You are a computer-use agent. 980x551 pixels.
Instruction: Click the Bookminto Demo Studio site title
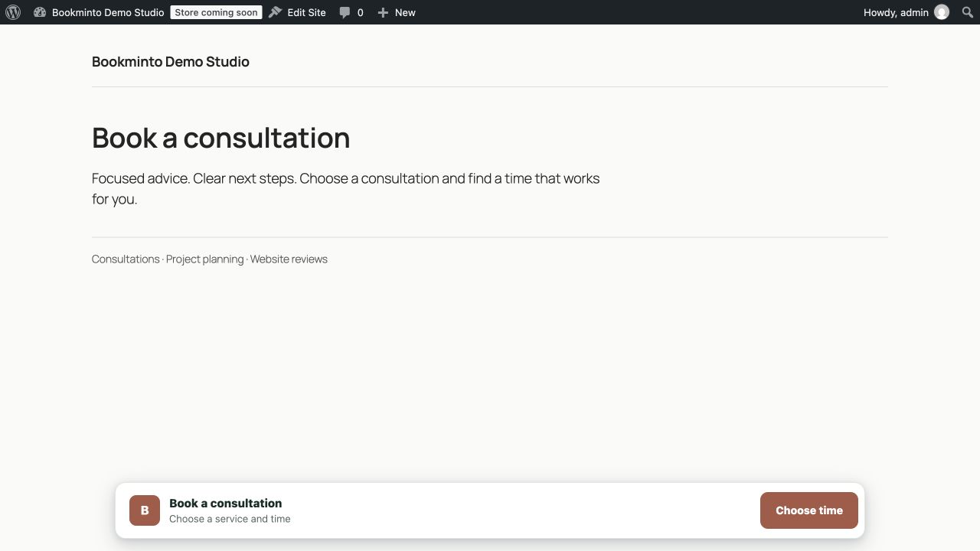pos(171,62)
